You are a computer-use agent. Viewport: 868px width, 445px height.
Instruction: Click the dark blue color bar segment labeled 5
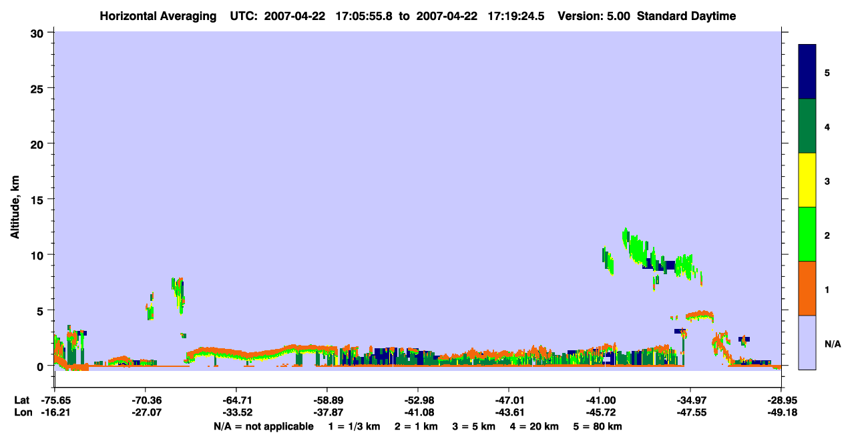(x=807, y=72)
